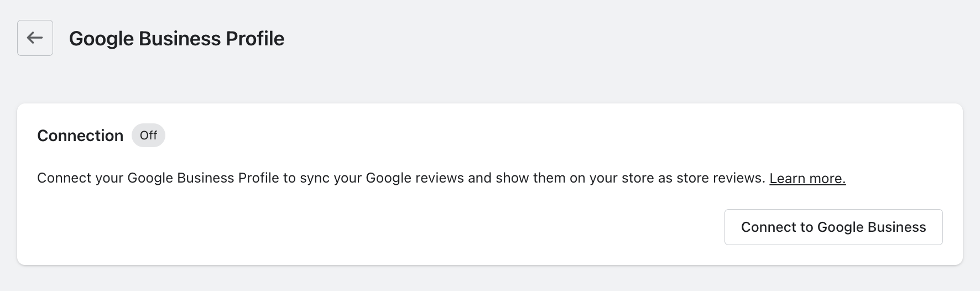
Task: Select the Google Business Profile page title
Action: (x=176, y=38)
